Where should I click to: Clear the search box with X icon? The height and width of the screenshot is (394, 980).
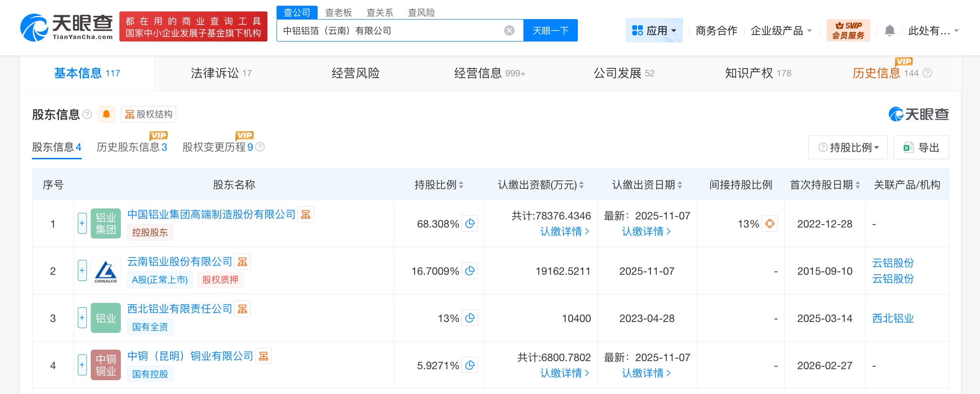[x=509, y=31]
